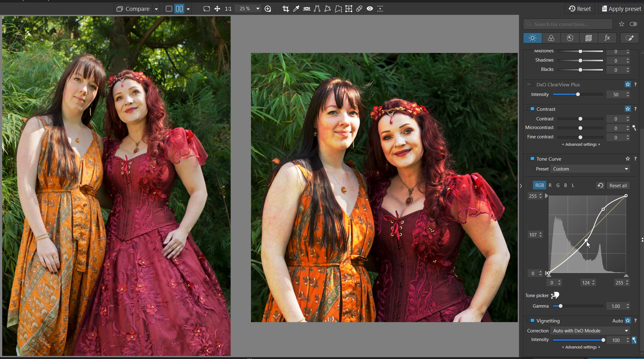Click the Microcontrast magic wand icon
The image size is (644, 359).
pyautogui.click(x=634, y=128)
